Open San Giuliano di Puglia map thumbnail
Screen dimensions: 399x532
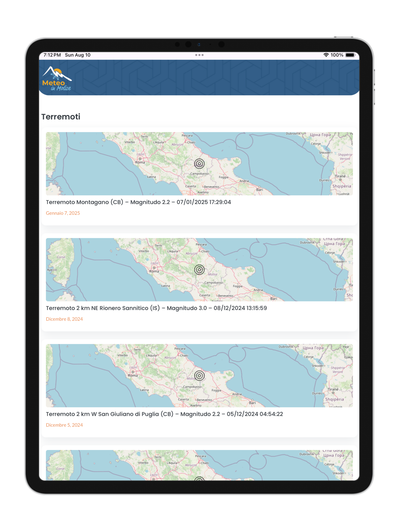point(199,376)
